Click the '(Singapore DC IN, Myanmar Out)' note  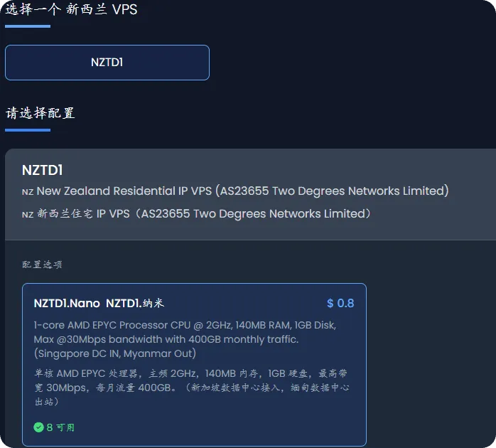[x=115, y=353]
